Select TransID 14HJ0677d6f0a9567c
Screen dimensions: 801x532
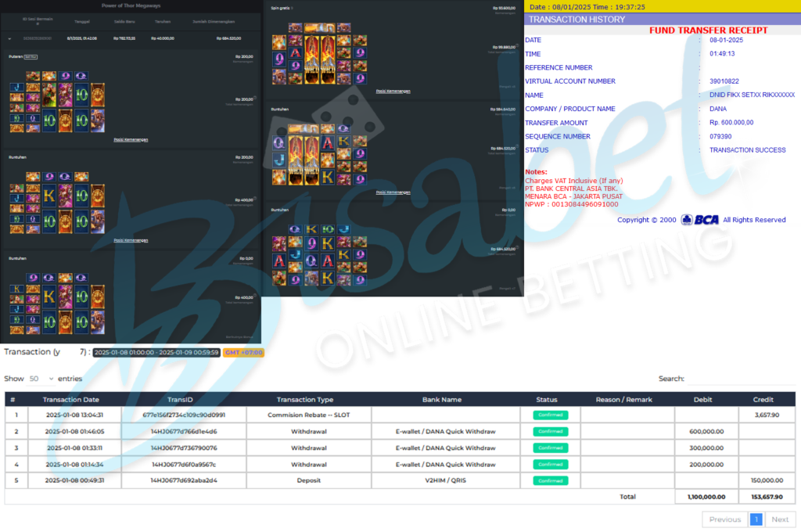tap(184, 465)
